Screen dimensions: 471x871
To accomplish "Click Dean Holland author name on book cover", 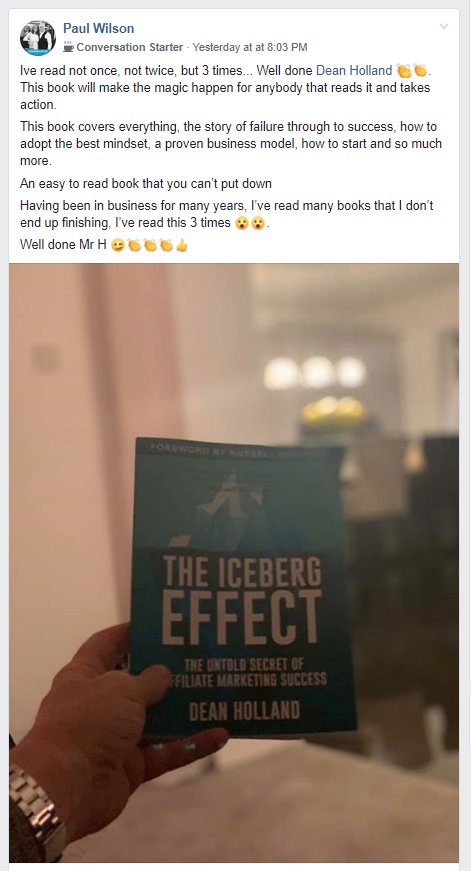I will pos(244,711).
